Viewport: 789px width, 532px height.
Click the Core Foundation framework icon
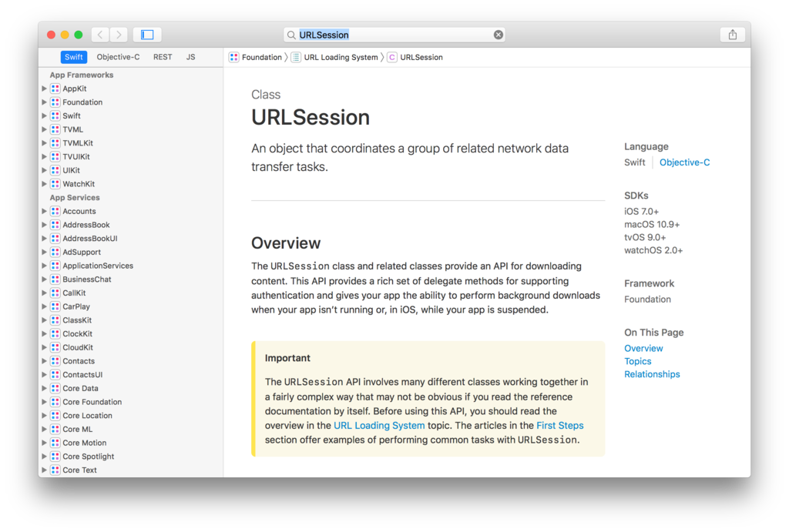click(x=55, y=402)
